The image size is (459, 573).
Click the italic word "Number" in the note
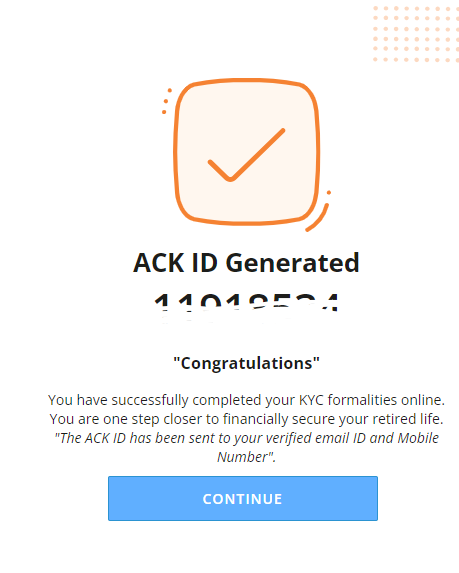coord(243,457)
